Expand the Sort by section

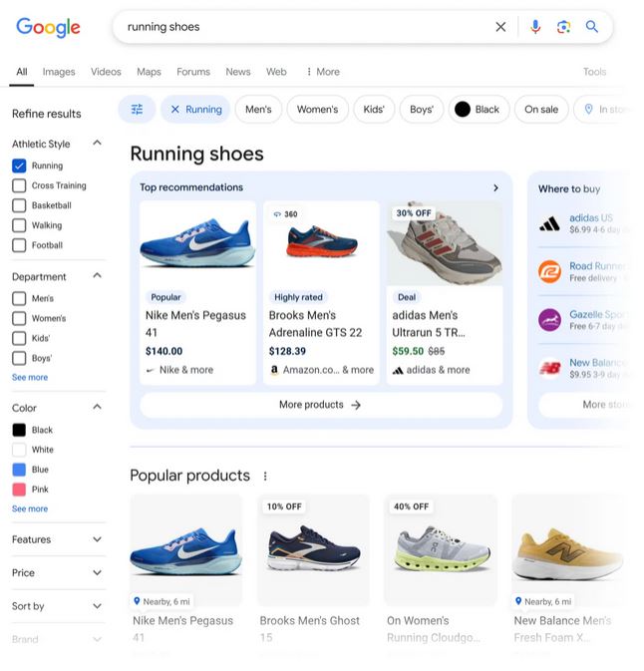[97, 606]
